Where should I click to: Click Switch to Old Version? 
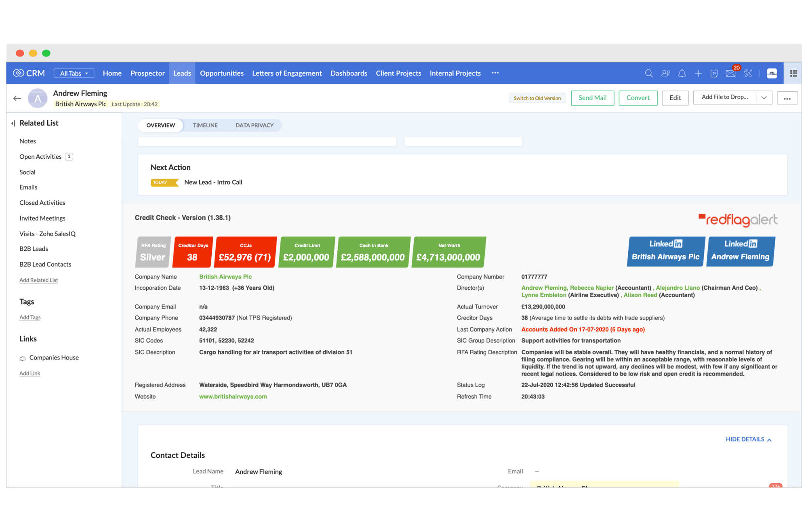[537, 98]
